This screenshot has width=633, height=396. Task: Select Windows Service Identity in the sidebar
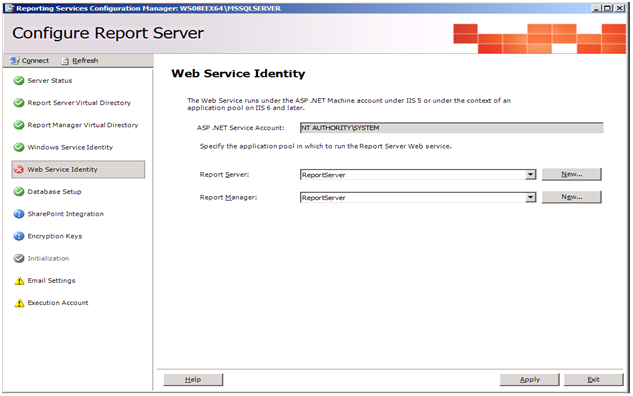pos(70,147)
